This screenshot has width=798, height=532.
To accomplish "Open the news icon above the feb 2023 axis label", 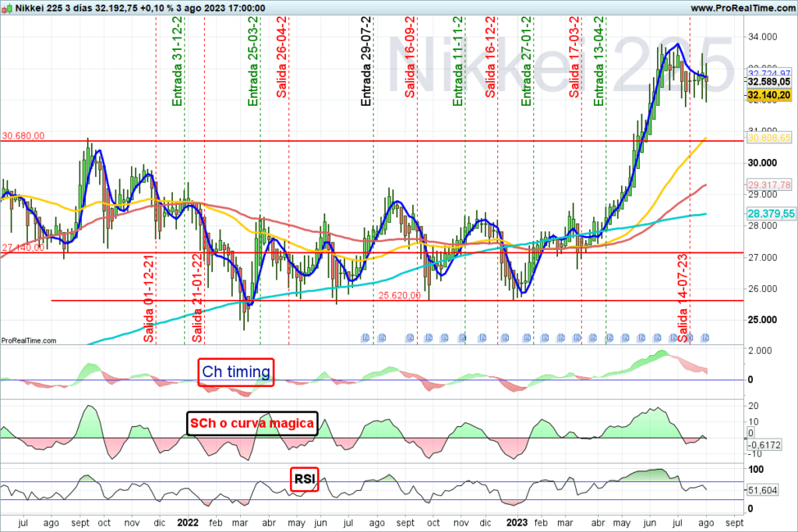I will [544, 338].
